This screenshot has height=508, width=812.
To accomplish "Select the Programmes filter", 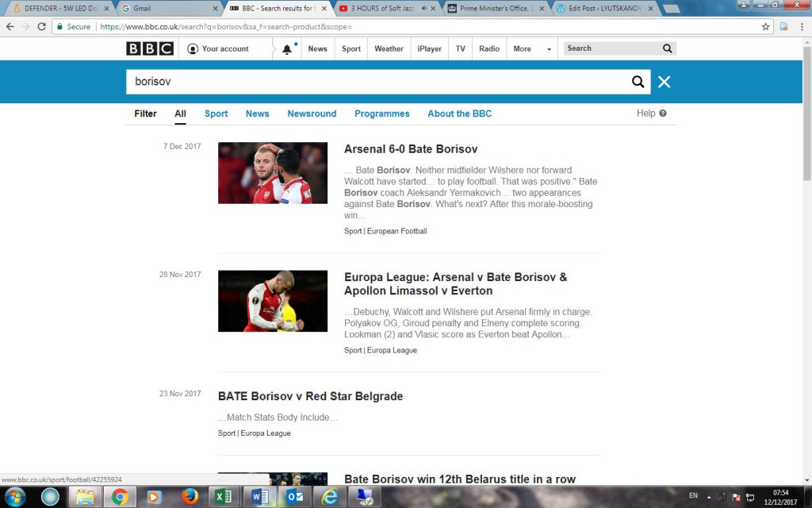I will pyautogui.click(x=381, y=114).
